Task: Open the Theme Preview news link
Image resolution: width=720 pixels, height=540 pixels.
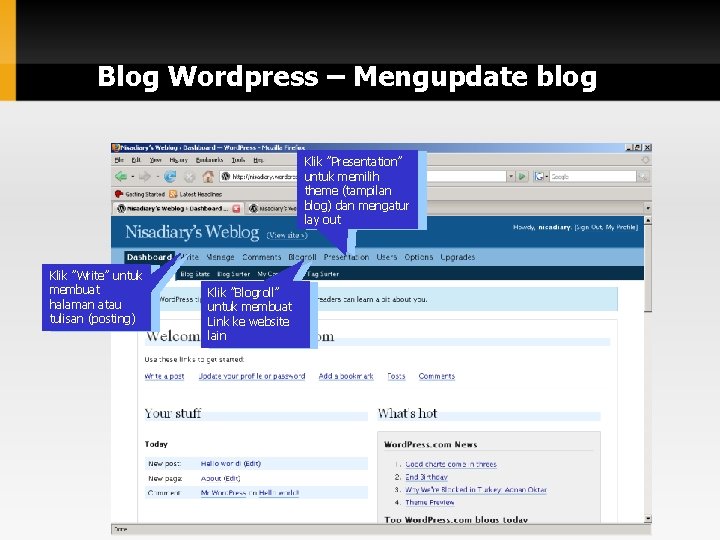Action: pos(430,502)
